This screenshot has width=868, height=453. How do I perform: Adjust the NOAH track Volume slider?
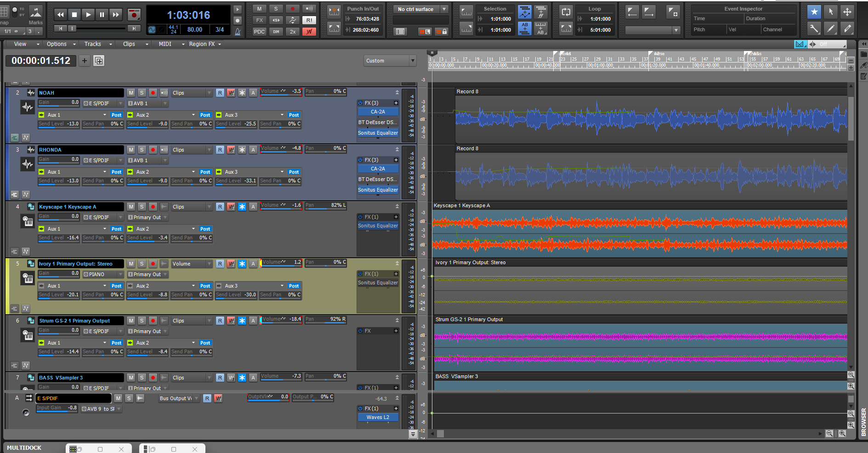point(281,91)
